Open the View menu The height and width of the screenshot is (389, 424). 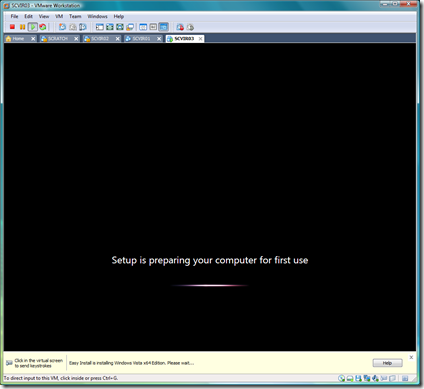(44, 16)
